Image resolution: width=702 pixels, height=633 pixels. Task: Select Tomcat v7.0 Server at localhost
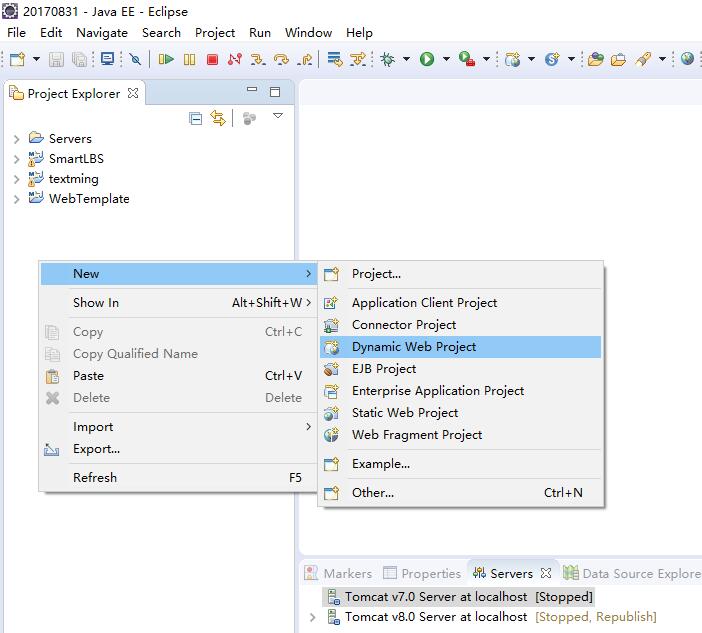click(436, 596)
